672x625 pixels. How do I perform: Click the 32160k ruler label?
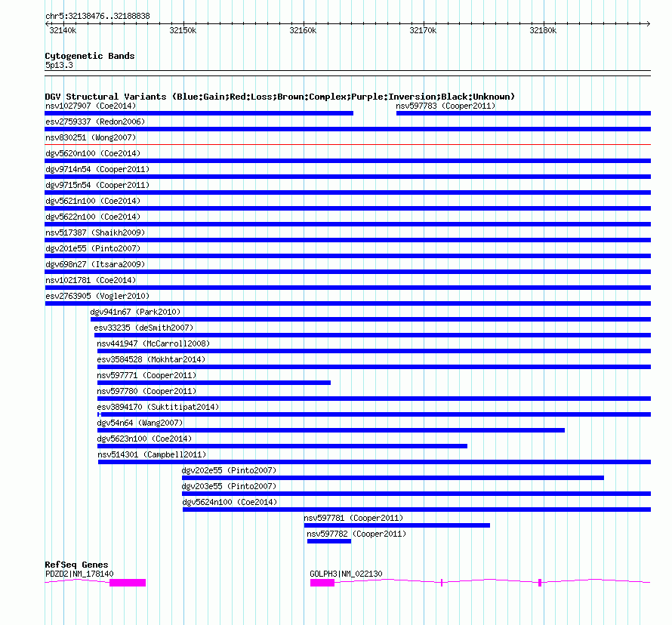[x=303, y=30]
